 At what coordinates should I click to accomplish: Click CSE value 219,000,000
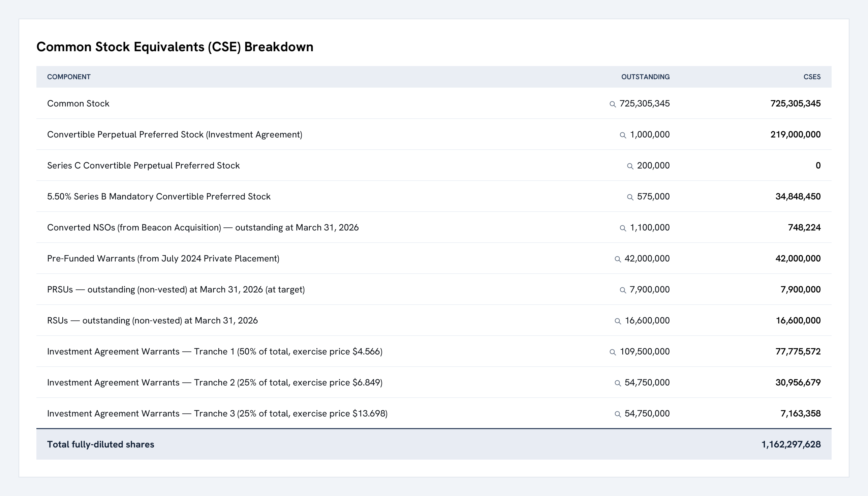pyautogui.click(x=796, y=134)
